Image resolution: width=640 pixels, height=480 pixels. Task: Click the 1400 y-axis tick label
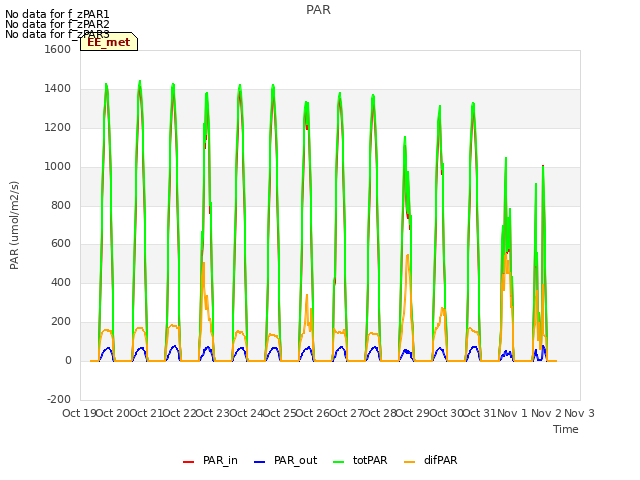[x=58, y=88]
